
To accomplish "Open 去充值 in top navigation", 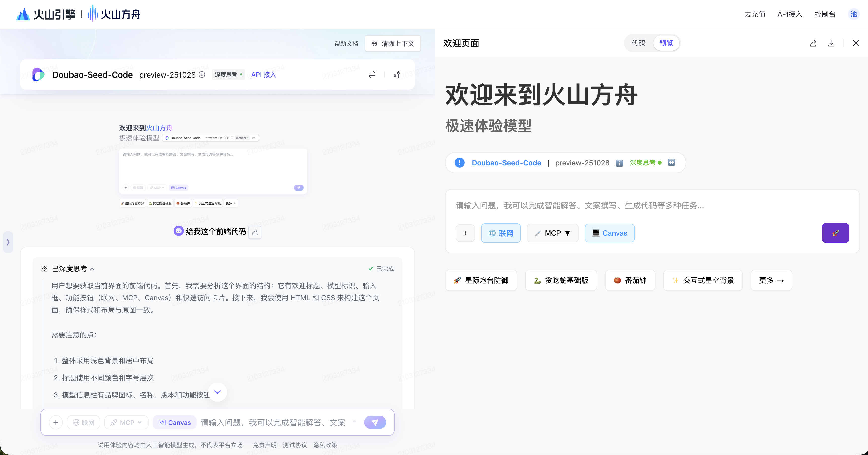I will coord(754,14).
